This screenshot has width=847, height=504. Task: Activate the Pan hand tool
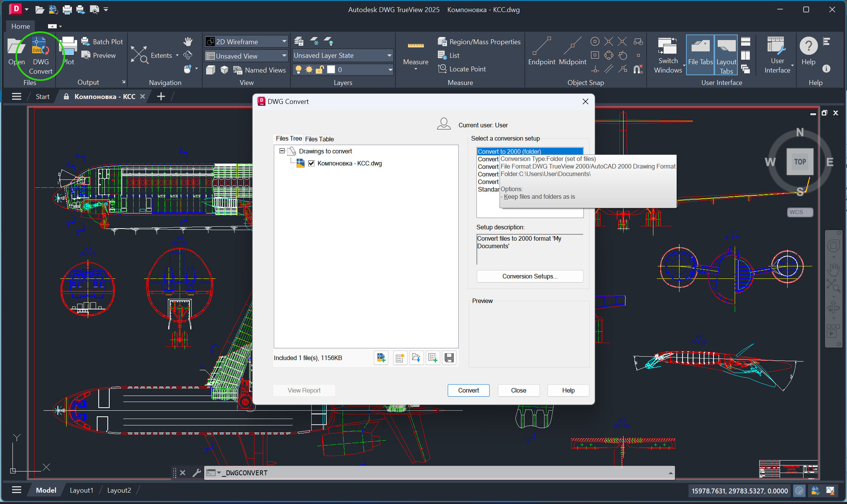click(188, 42)
